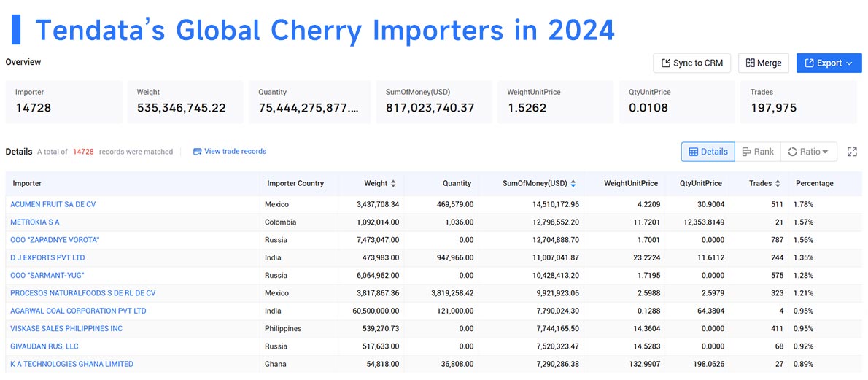868x380 pixels.
Task: Click the WeightUnitPrice column header
Action: (630, 183)
